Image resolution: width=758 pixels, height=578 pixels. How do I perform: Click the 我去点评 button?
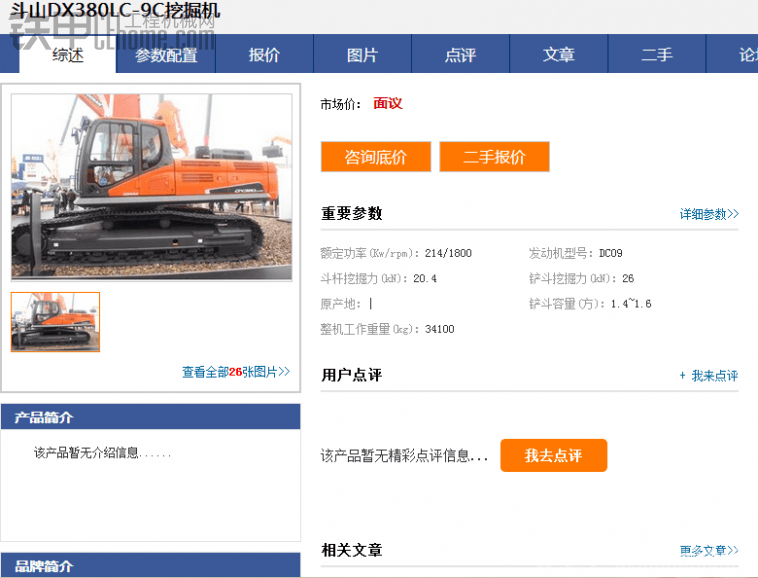pyautogui.click(x=554, y=455)
